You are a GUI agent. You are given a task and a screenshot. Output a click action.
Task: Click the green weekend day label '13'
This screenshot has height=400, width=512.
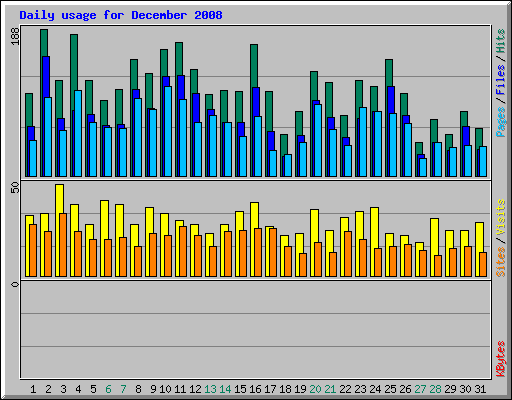click(x=210, y=389)
